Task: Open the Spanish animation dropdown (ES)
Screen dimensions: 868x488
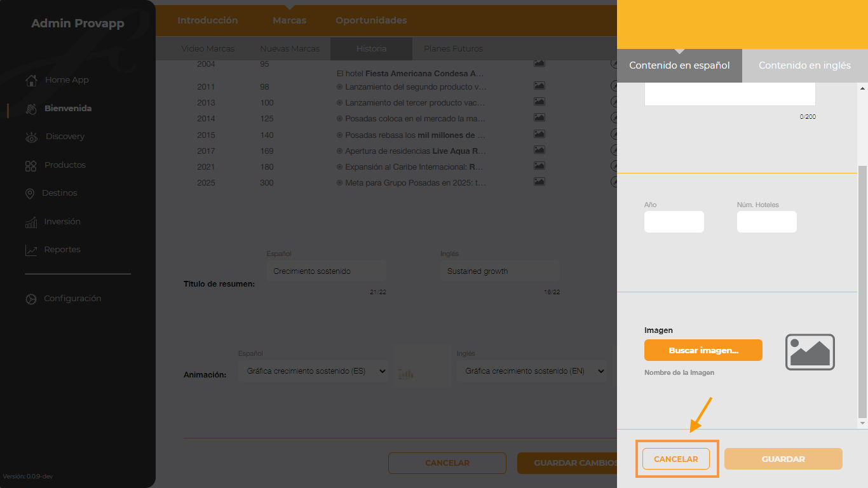Action: 313,371
